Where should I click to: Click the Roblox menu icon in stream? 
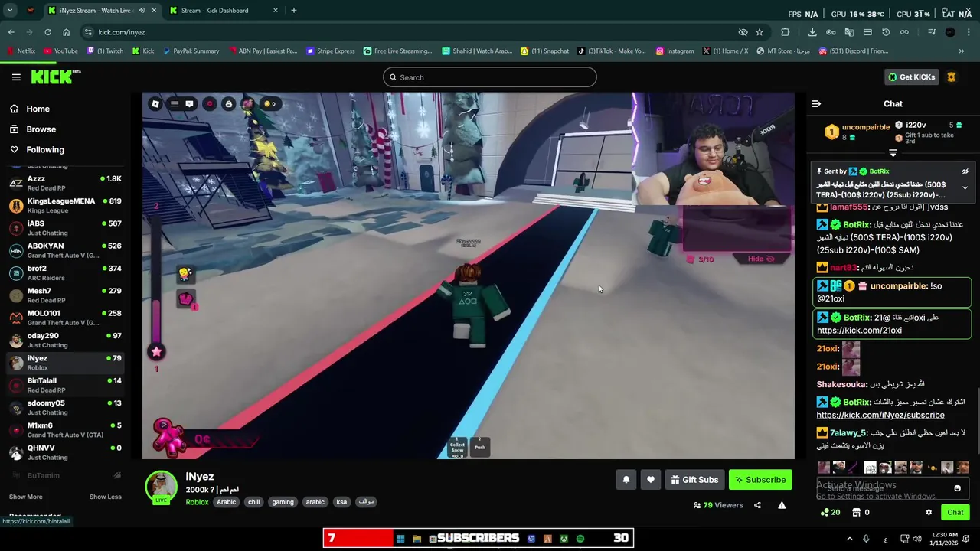pyautogui.click(x=174, y=104)
